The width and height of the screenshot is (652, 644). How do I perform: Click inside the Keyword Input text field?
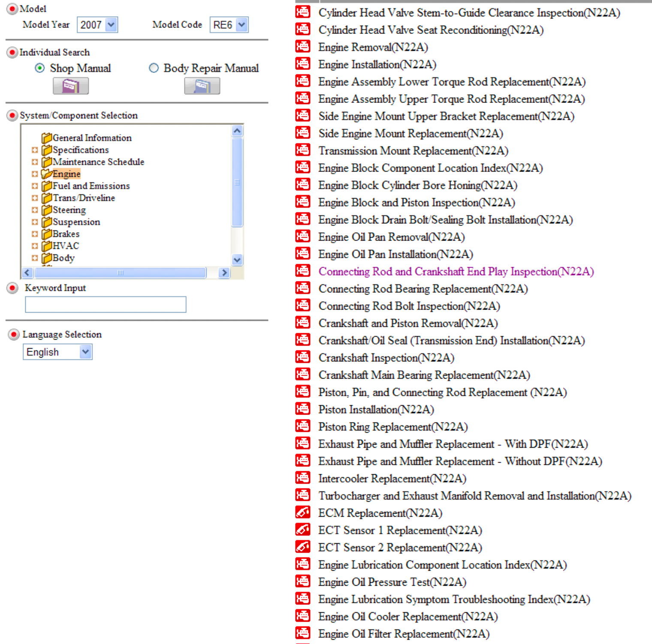[x=106, y=304]
